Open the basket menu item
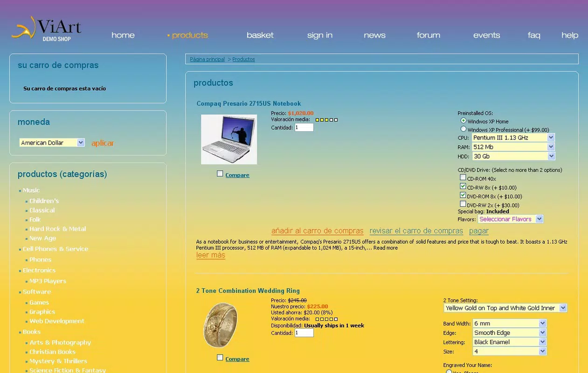Image resolution: width=588 pixels, height=373 pixels. pos(260,35)
